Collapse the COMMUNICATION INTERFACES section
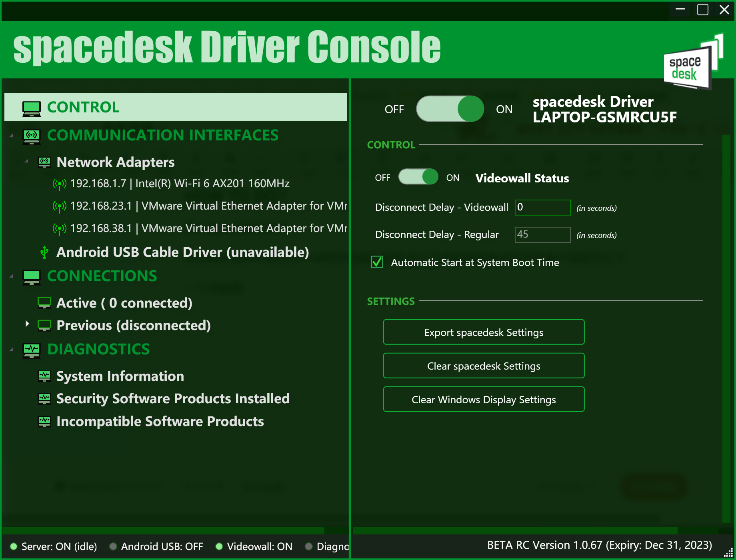 click(x=12, y=136)
